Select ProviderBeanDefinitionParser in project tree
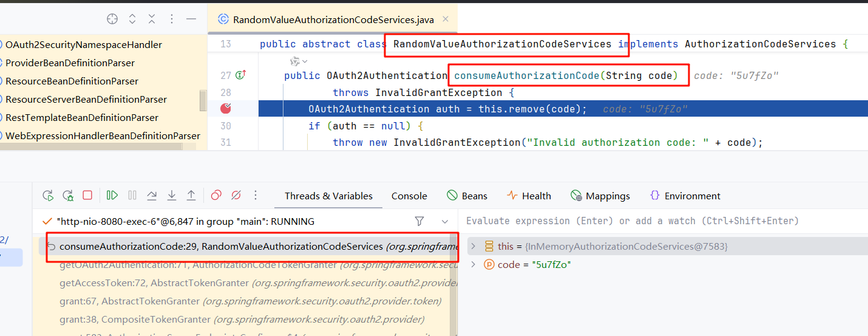Screen dimensions: 868x336 coord(70,63)
